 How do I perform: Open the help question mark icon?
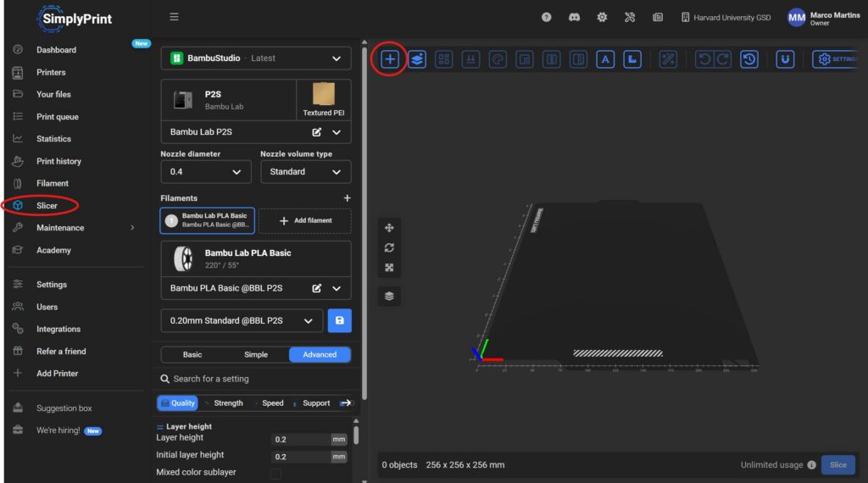547,17
